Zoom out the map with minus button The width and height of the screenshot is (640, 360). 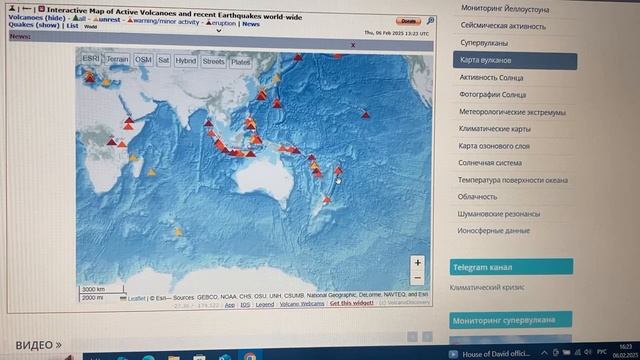pyautogui.click(x=417, y=278)
